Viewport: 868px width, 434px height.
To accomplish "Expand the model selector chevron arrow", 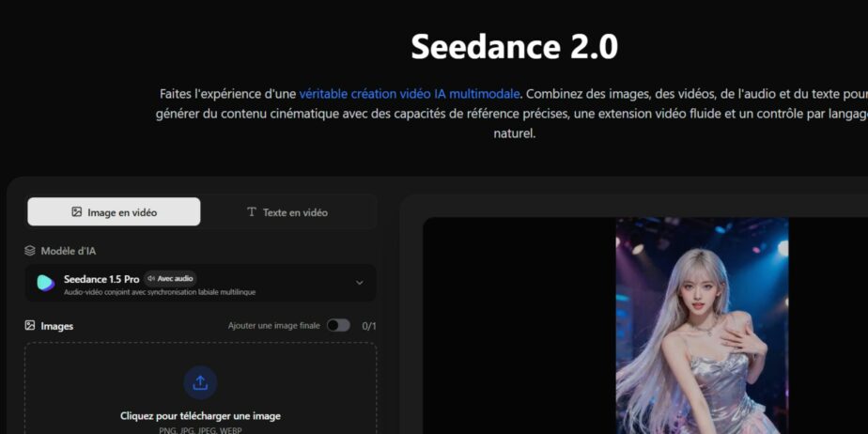I will [359, 283].
